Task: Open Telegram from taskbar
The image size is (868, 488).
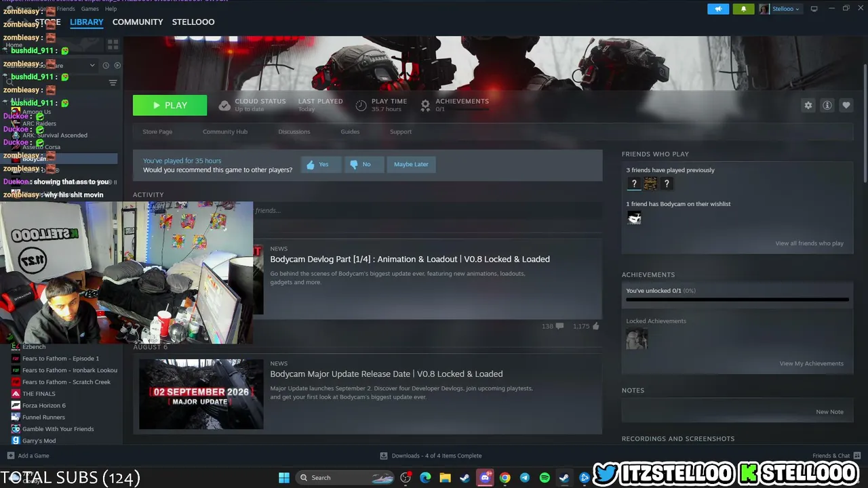Action: 525,478
